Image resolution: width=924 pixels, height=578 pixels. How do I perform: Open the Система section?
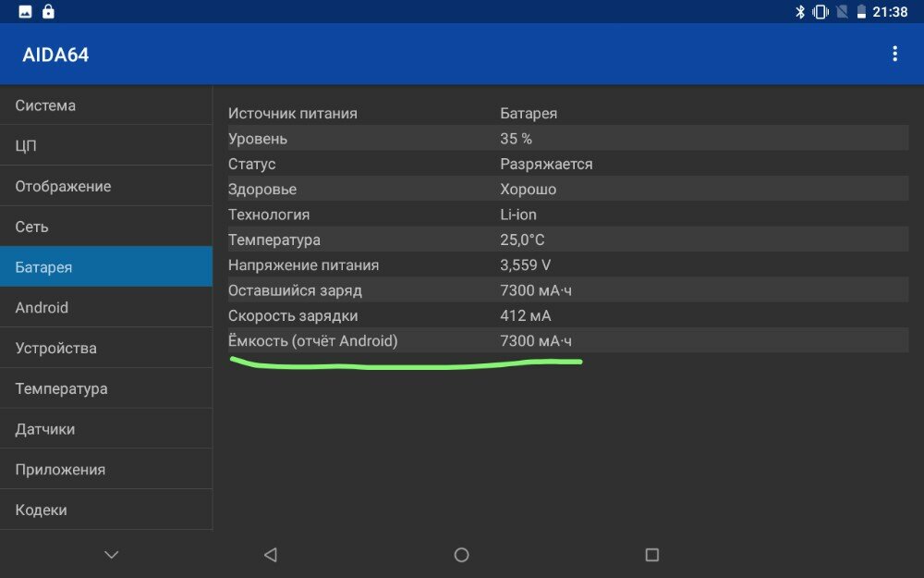(x=106, y=105)
